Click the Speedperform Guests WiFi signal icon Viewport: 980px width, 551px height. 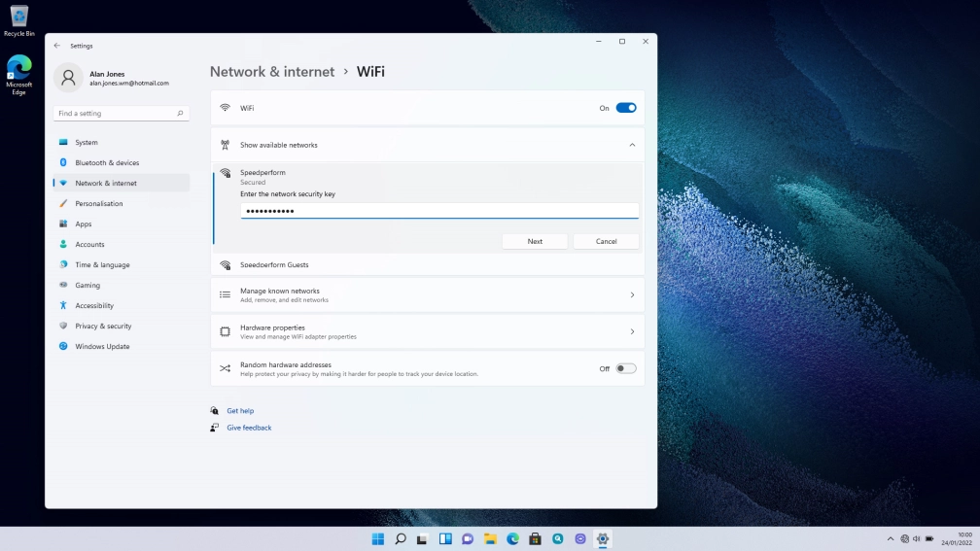[x=225, y=264]
